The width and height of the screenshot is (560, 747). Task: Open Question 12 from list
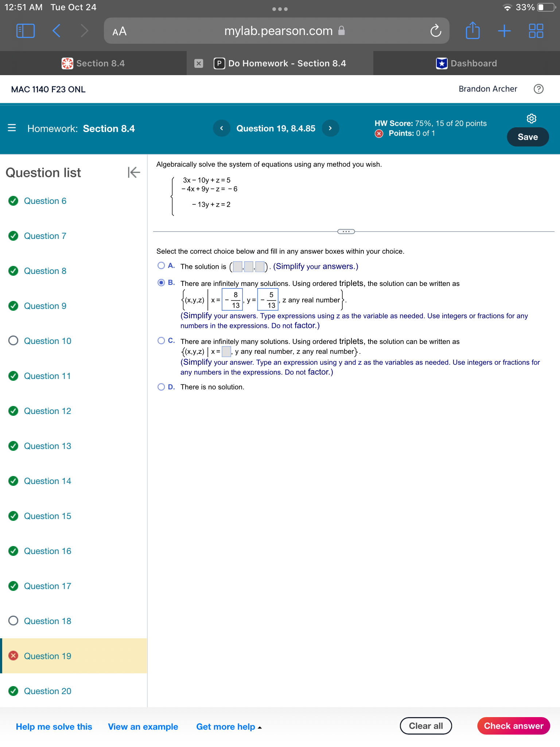(x=48, y=411)
